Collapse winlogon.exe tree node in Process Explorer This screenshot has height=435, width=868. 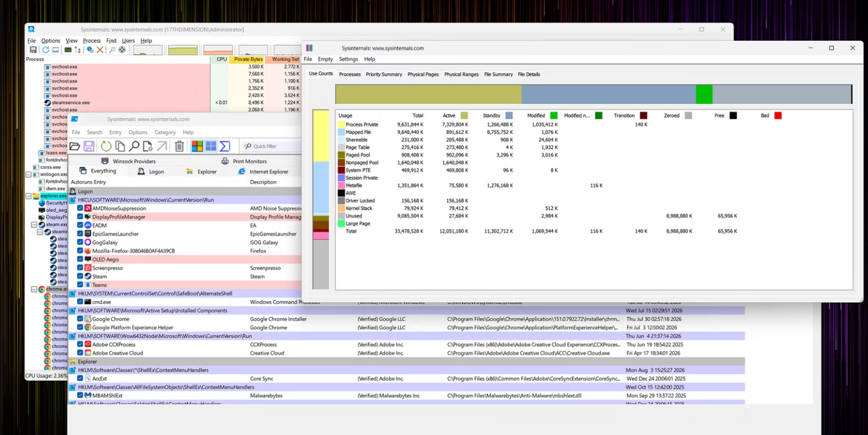[28, 174]
